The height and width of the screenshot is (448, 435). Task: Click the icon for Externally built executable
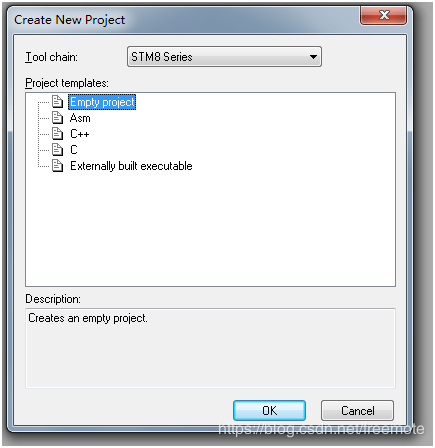coord(57,166)
